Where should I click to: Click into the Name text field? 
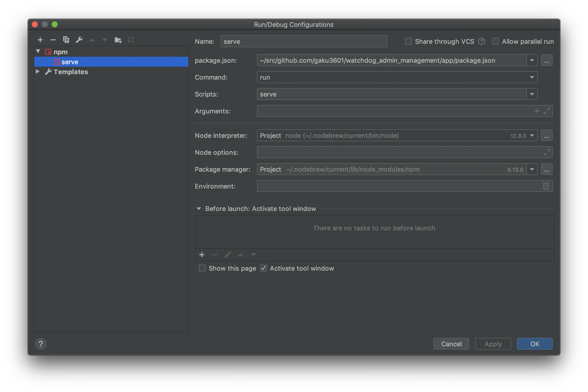[303, 42]
